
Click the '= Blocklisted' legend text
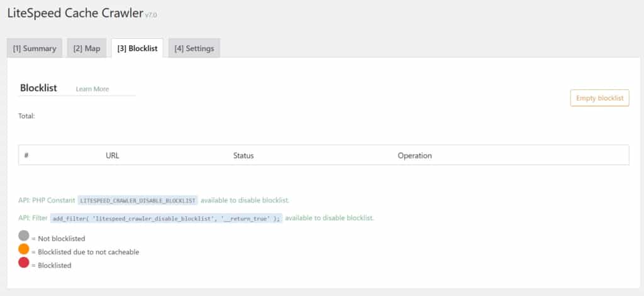coord(52,266)
